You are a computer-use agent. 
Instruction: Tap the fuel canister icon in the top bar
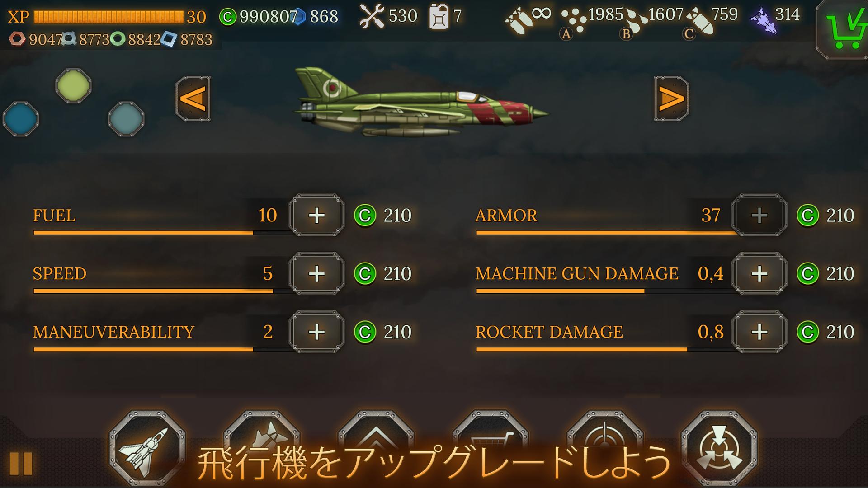click(x=439, y=16)
